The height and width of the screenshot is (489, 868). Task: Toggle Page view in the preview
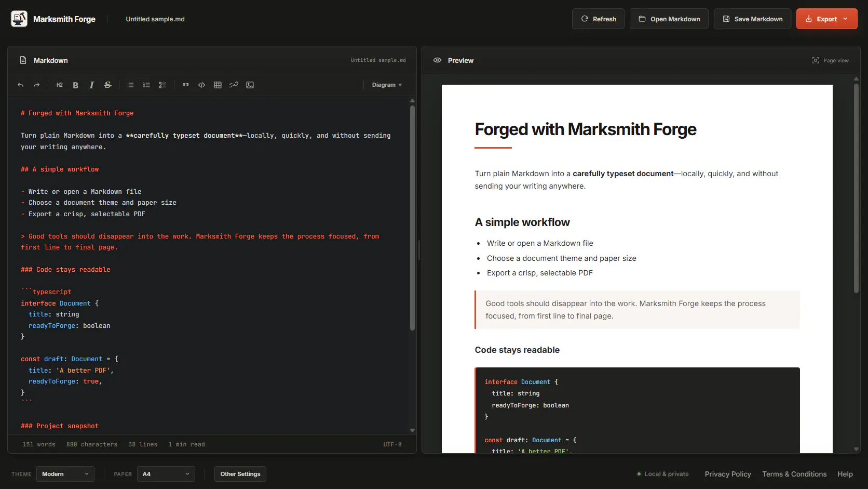click(x=831, y=60)
